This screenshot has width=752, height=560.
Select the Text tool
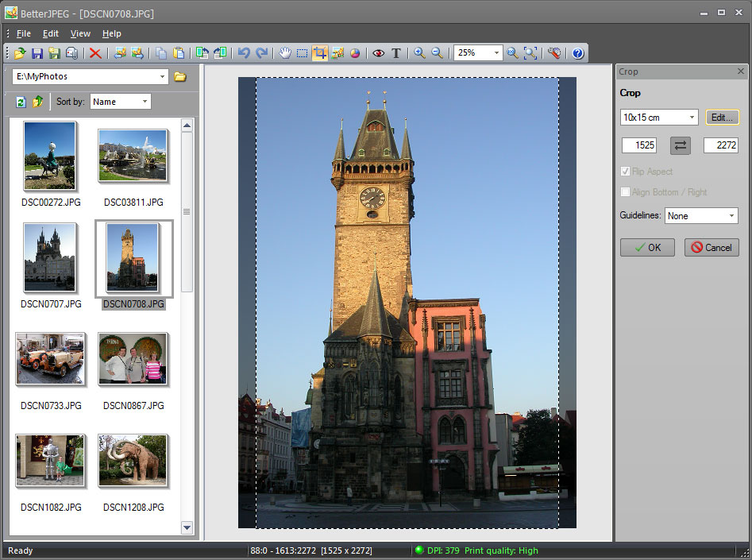(395, 52)
